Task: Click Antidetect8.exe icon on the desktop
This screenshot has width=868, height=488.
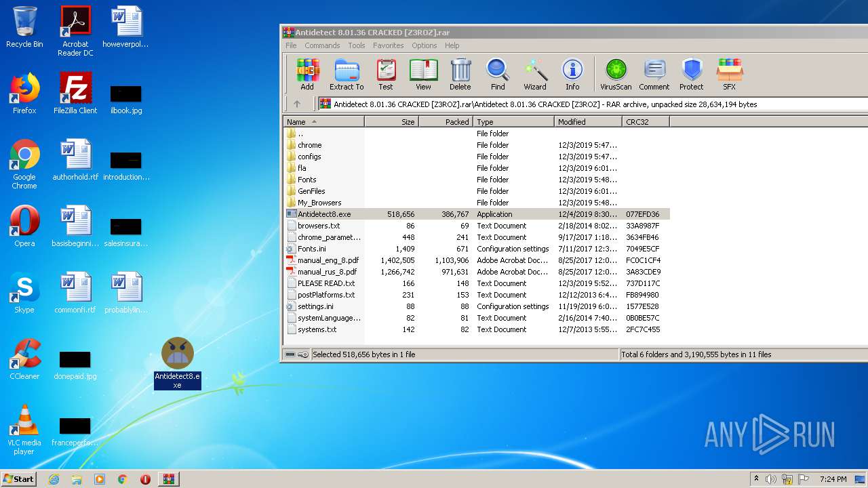Action: point(177,363)
